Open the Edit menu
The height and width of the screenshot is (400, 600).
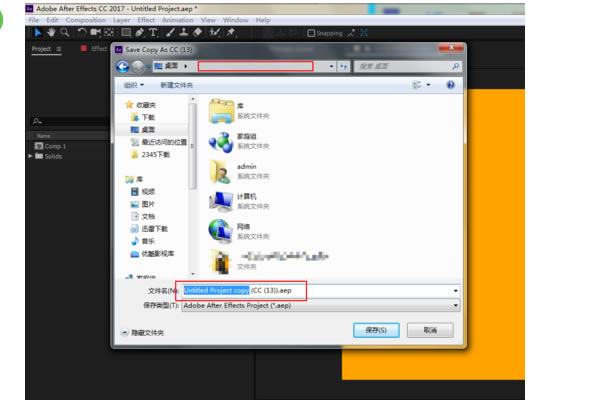(x=52, y=20)
